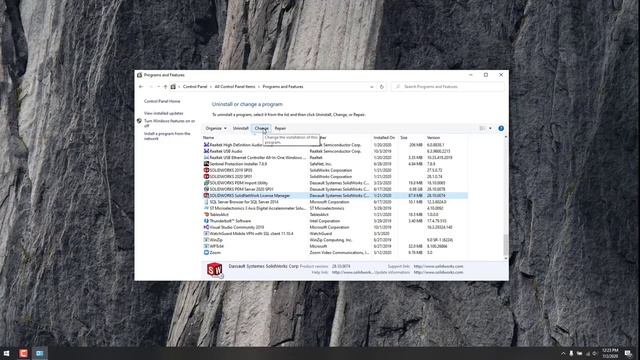The width and height of the screenshot is (640, 360).
Task: Click Intel Corporation publisher cell
Action: click(324, 221)
